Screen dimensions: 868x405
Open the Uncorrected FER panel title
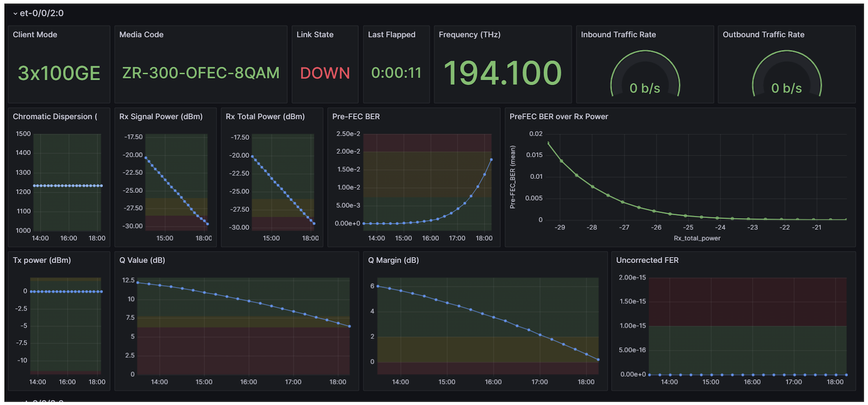tap(647, 260)
